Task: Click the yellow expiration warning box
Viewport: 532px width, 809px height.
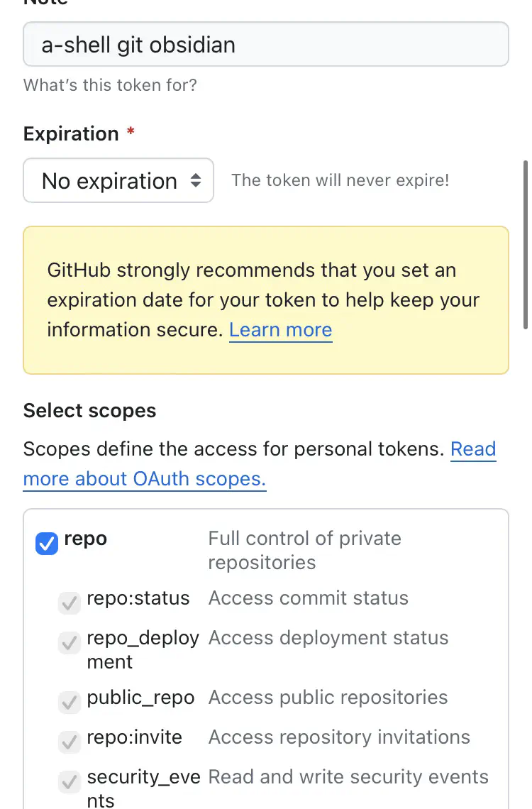Action: point(265,355)
